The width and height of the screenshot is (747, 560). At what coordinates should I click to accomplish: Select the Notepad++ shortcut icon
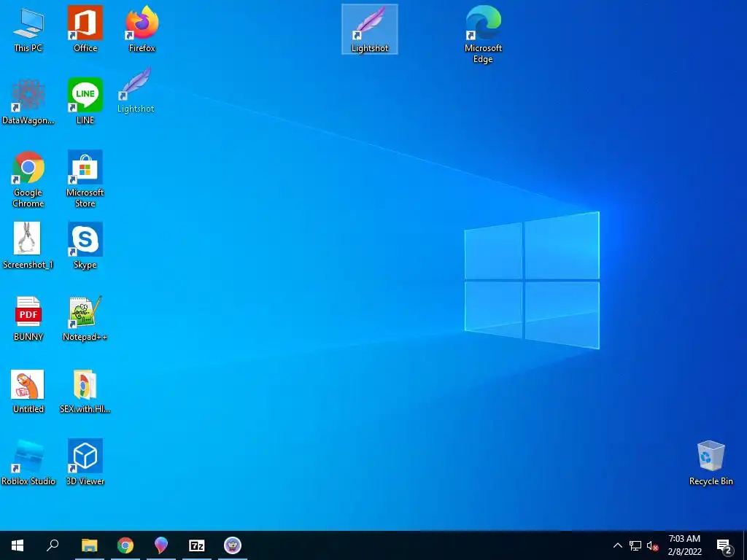pos(85,319)
